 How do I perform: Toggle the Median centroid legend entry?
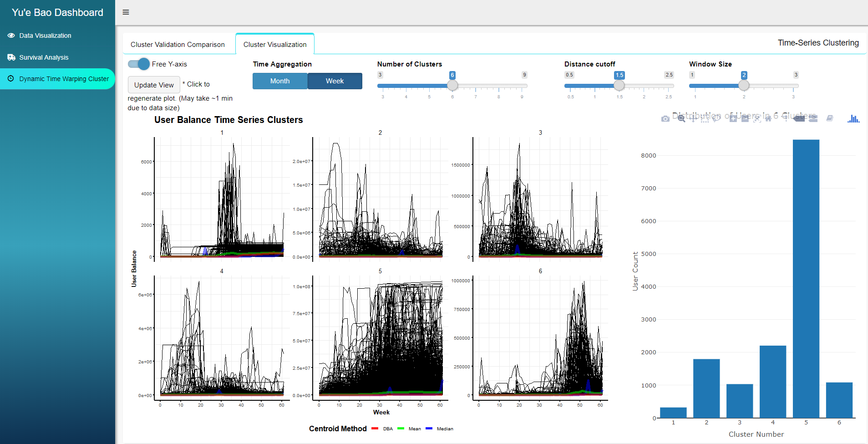[440, 429]
